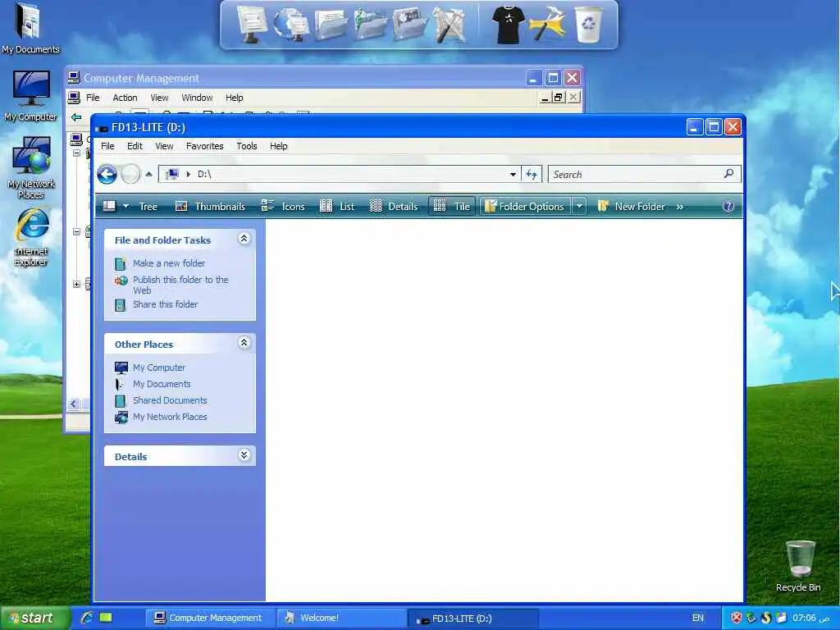The image size is (840, 630).
Task: Collapse Other Places panel
Action: click(244, 343)
